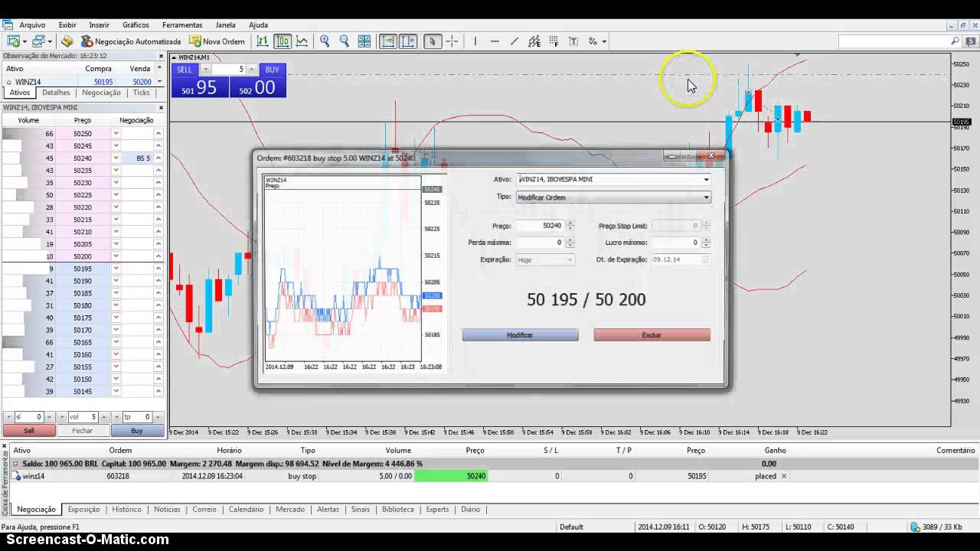980x551 pixels.
Task: Decrease one-click volume beside SELL
Action: point(205,70)
